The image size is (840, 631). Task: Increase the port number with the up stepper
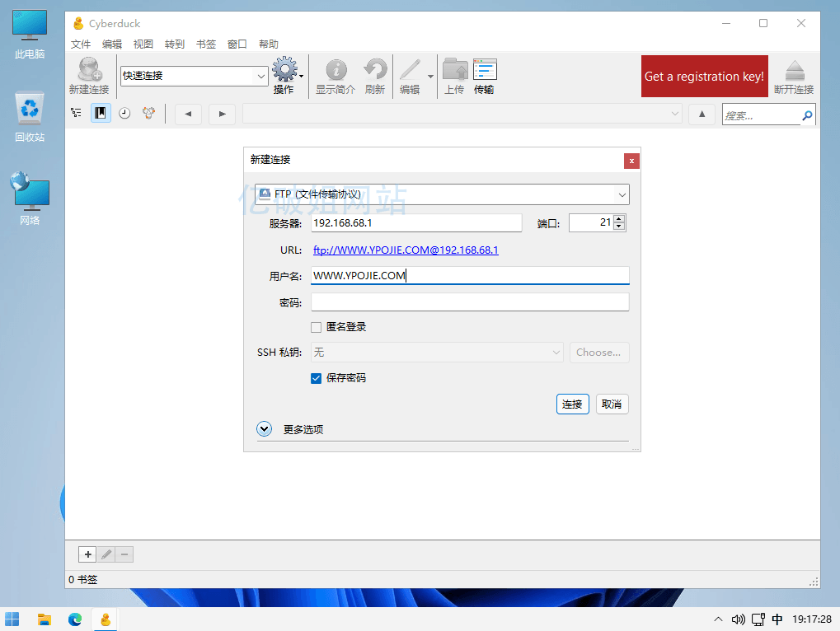click(620, 219)
